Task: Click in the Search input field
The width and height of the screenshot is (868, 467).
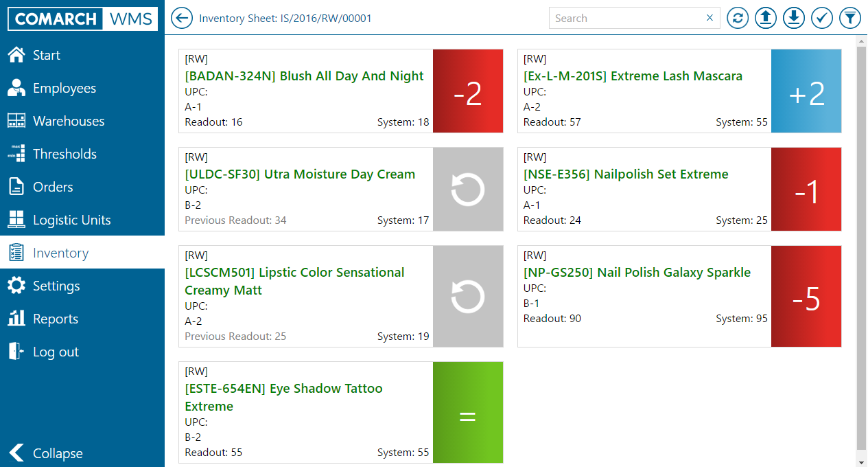Action: (624, 18)
